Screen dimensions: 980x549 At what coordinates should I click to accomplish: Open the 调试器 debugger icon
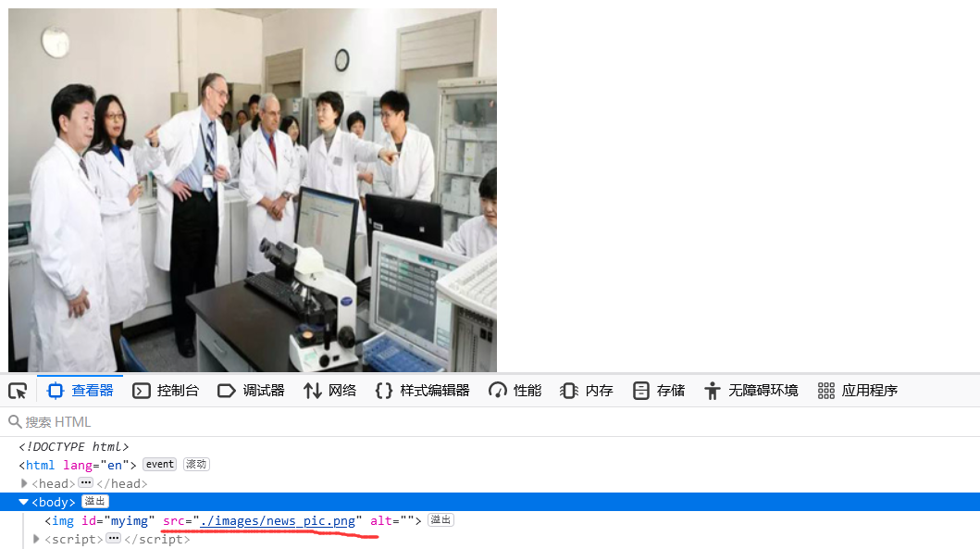[x=226, y=391]
